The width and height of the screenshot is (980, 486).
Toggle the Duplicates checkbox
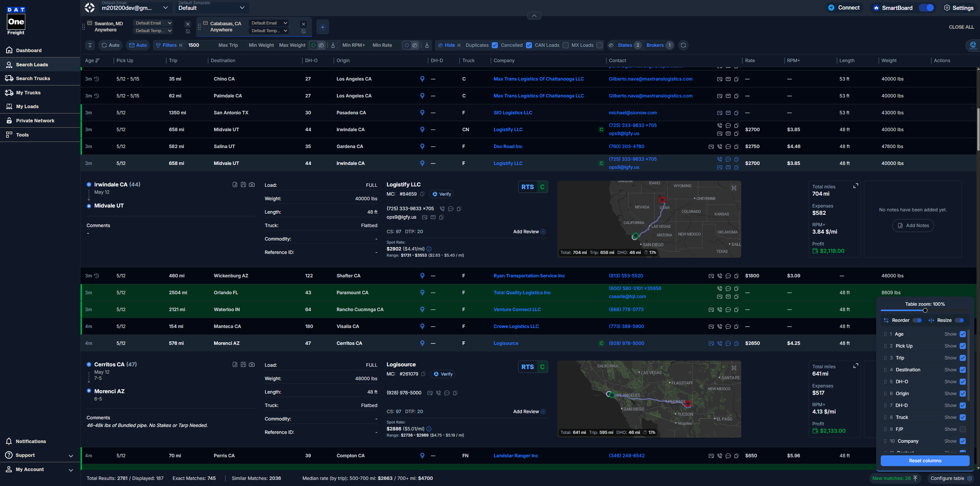495,45
